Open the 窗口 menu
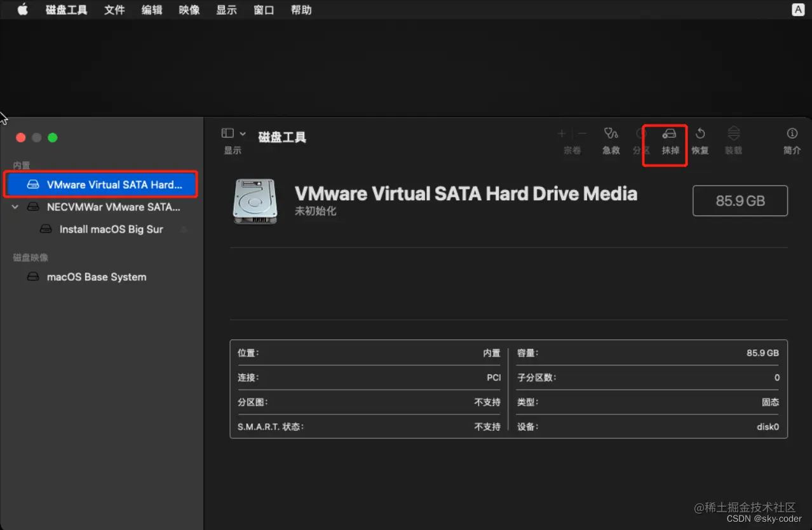The width and height of the screenshot is (812, 530). coord(264,10)
